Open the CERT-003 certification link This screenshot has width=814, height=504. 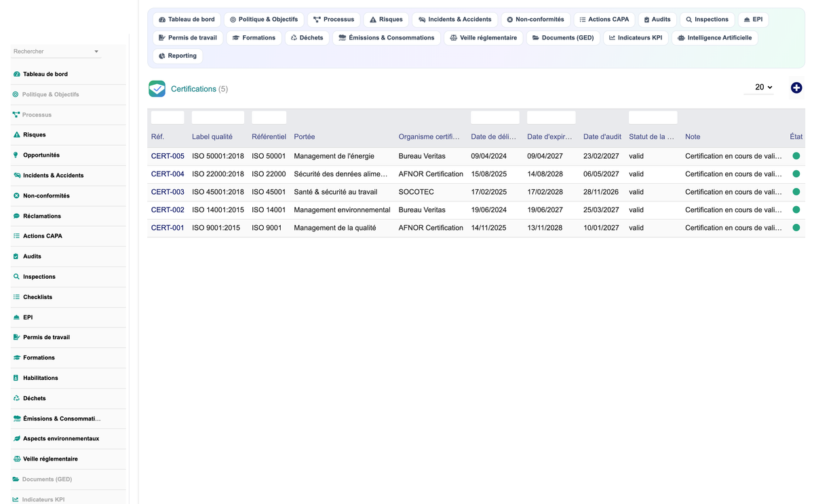pyautogui.click(x=168, y=192)
